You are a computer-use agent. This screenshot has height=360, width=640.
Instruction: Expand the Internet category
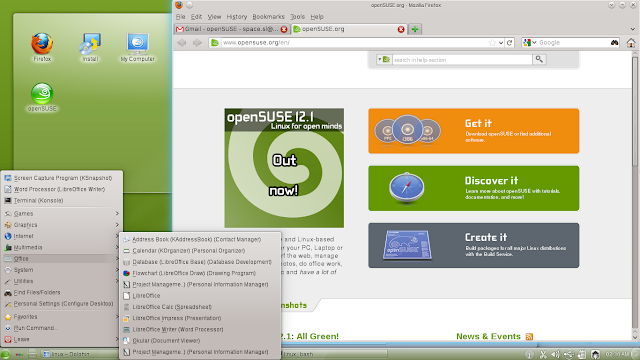tap(62, 236)
